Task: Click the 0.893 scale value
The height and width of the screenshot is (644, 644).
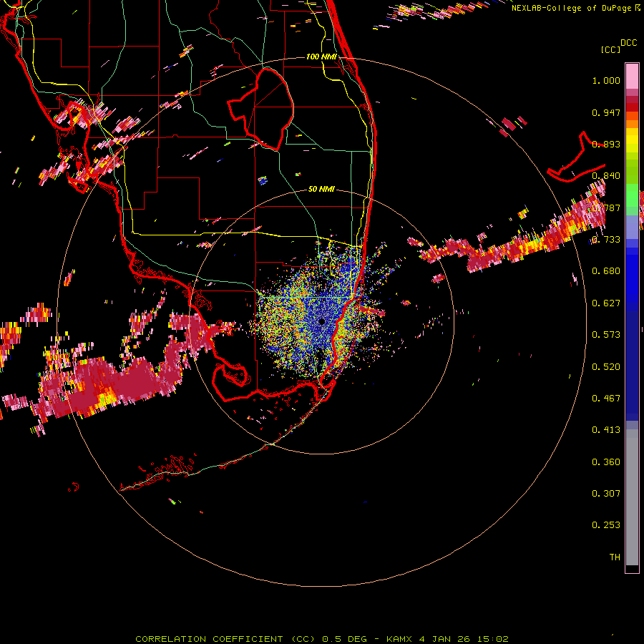Action: tap(606, 144)
